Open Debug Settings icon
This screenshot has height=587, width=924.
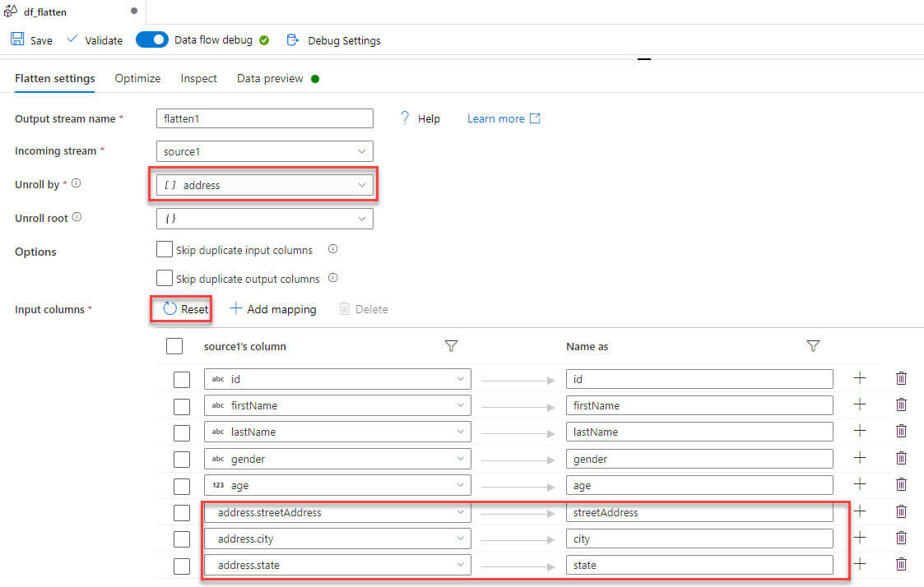292,39
